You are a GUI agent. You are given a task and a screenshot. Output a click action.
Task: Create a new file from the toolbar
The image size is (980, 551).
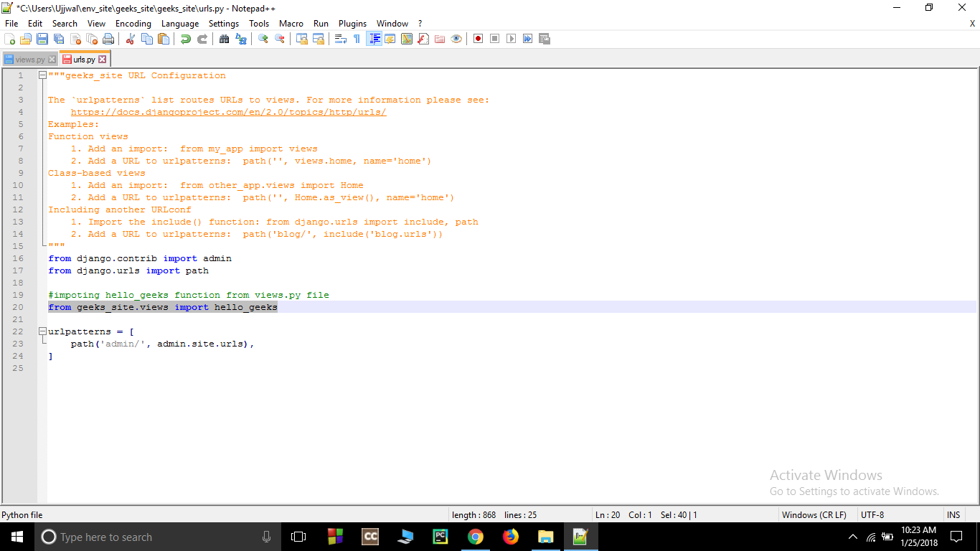[x=9, y=39]
